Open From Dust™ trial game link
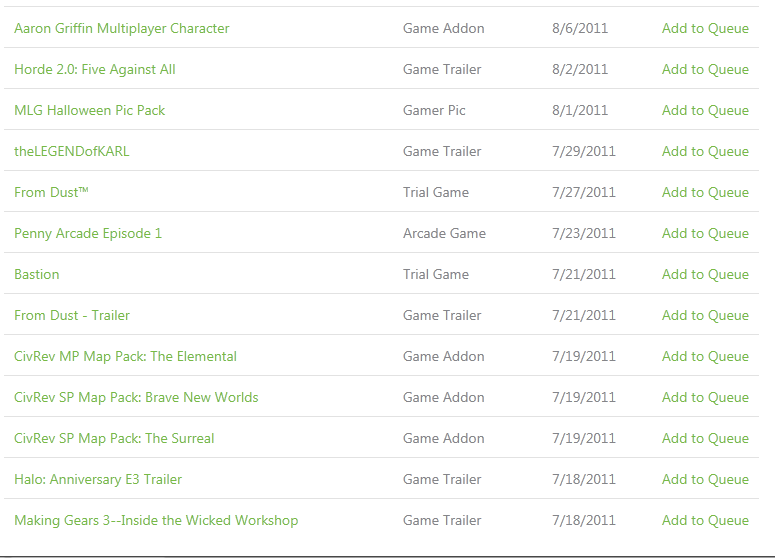Screen dimensions: 775x558 51,193
